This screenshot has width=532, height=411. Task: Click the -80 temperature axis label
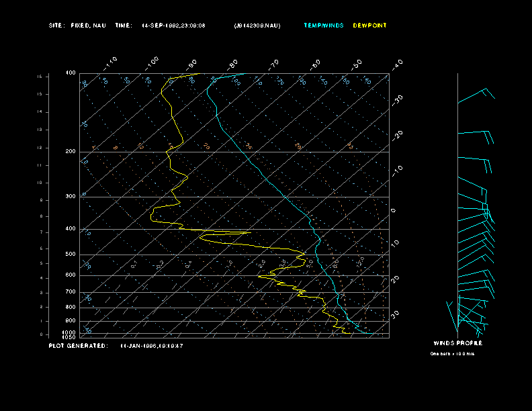(x=233, y=64)
